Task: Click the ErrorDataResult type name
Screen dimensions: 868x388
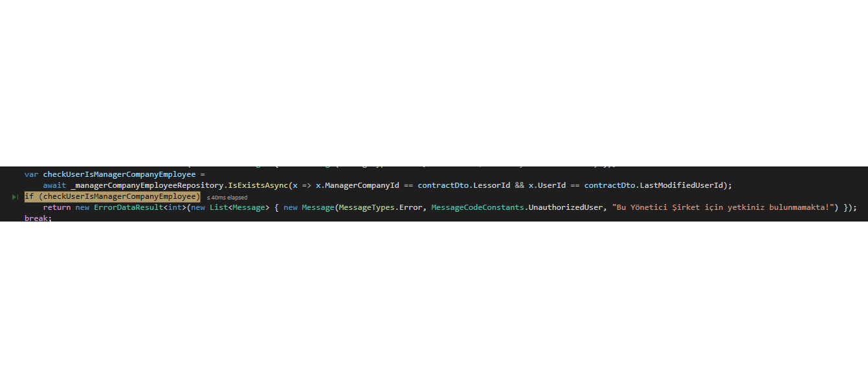Action: 128,207
